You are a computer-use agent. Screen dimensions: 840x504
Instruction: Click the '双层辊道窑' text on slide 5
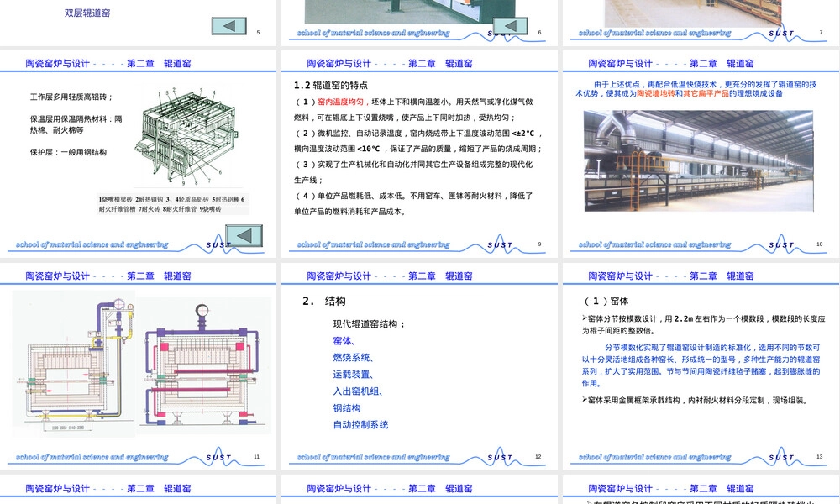coord(87,13)
